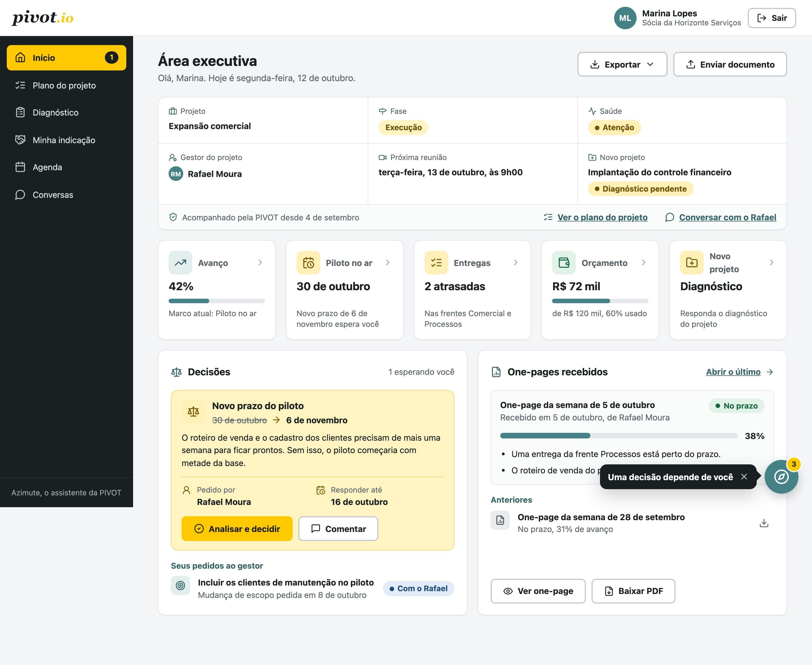Expand the Piloto no ar card chevron
The image size is (812, 665).
[x=388, y=262]
